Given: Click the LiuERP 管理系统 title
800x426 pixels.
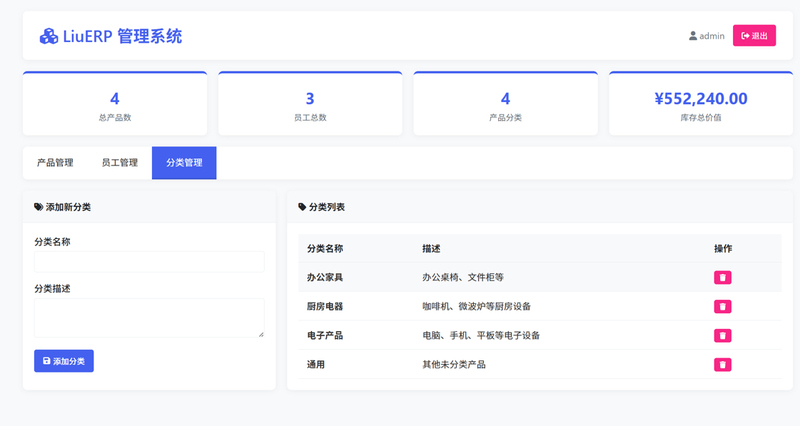Looking at the screenshot, I should coord(122,36).
